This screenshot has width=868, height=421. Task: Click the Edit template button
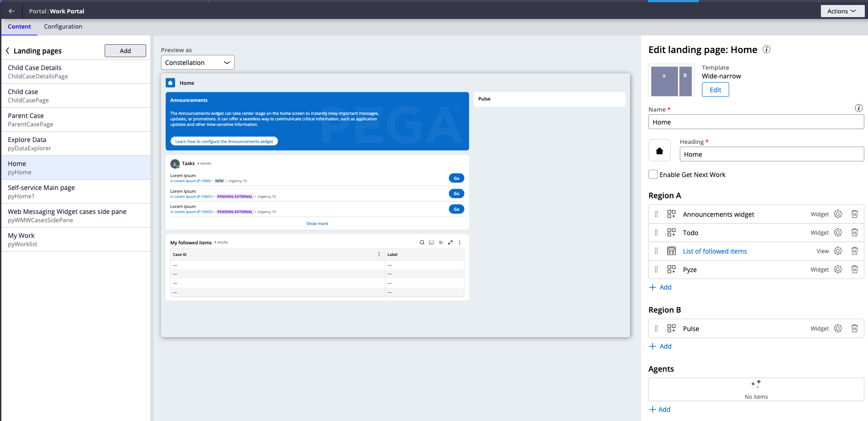pos(715,89)
